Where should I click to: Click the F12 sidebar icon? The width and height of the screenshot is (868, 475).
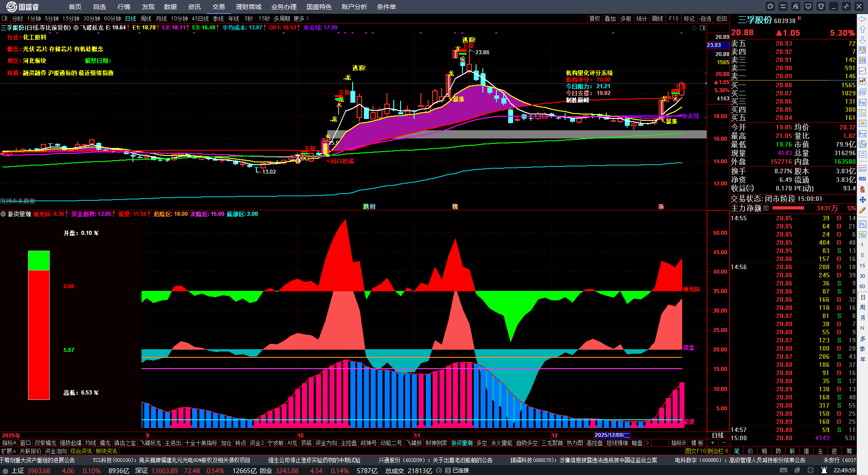pos(863,134)
